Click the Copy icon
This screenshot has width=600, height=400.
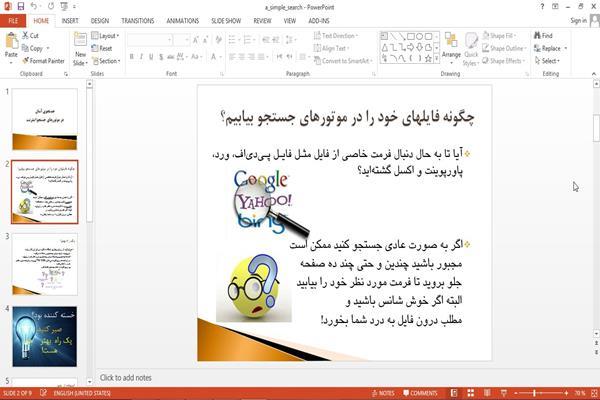(x=25, y=48)
